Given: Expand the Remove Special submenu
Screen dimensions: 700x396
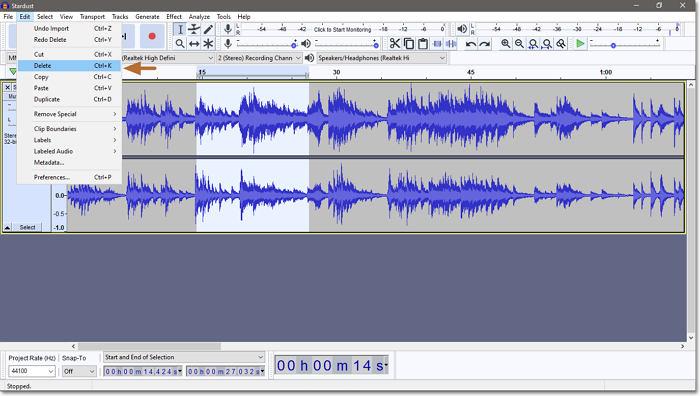Looking at the screenshot, I should tap(70, 114).
